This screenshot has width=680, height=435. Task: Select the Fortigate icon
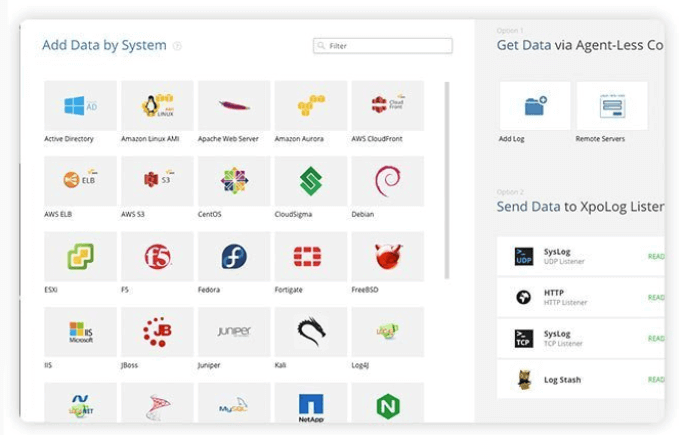coord(311,256)
